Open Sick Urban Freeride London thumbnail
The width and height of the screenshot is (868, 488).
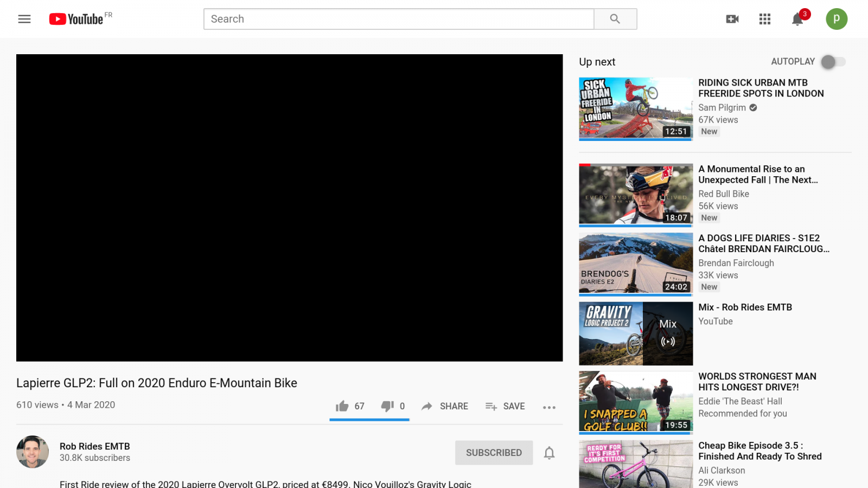[636, 108]
